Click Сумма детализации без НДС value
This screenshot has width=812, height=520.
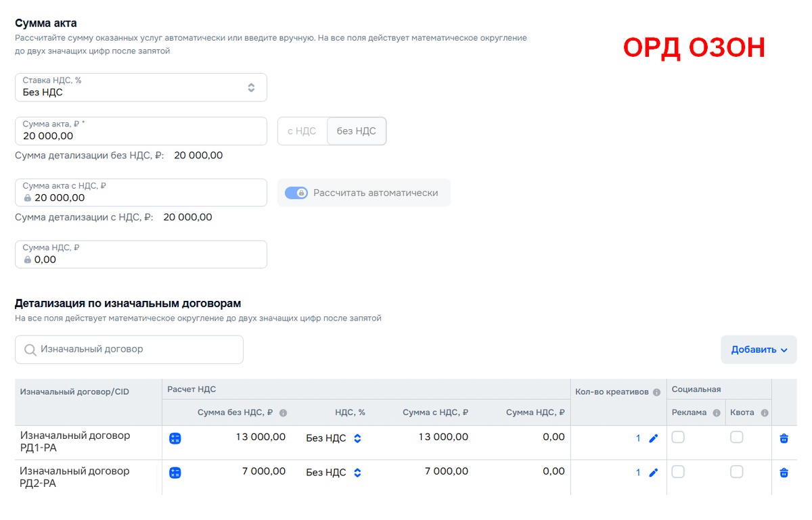tap(198, 156)
